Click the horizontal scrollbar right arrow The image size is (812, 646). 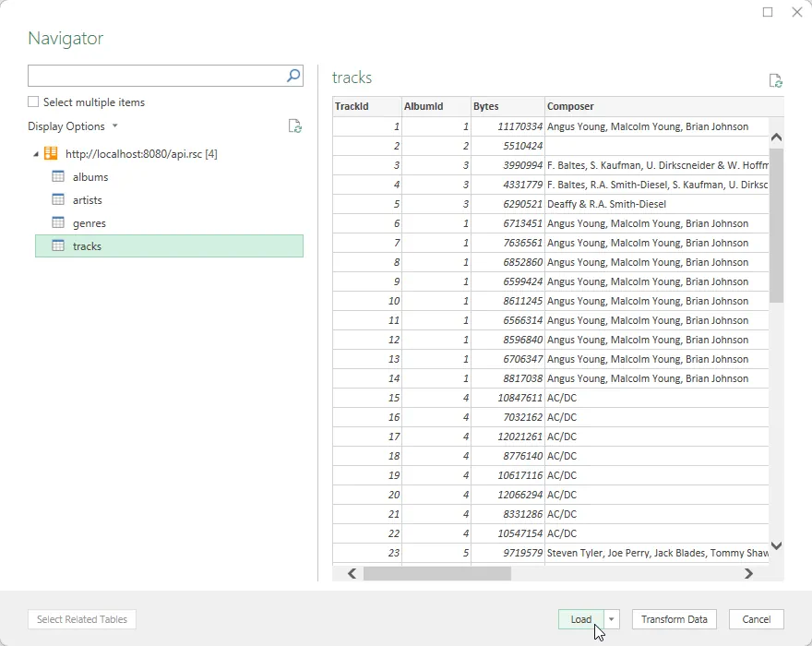pyautogui.click(x=748, y=573)
